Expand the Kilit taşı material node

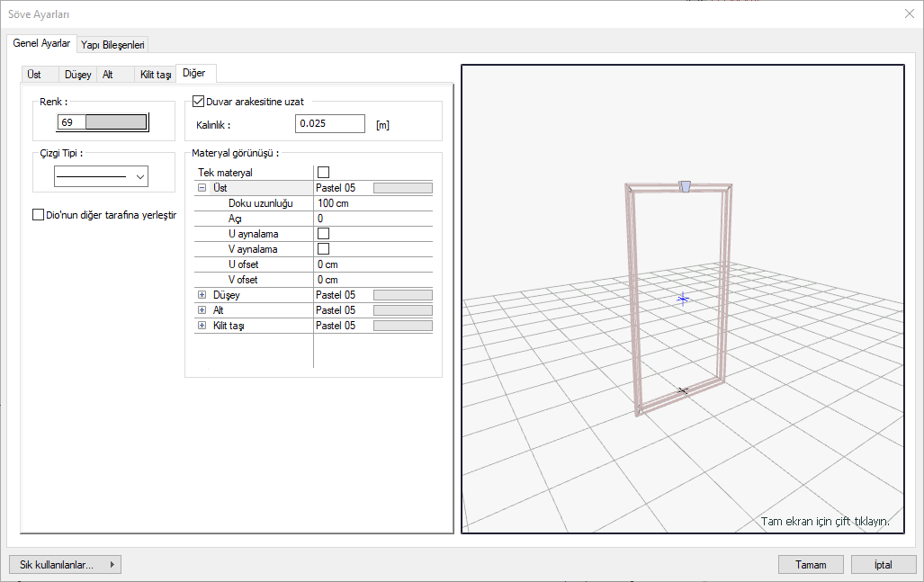pyautogui.click(x=202, y=326)
